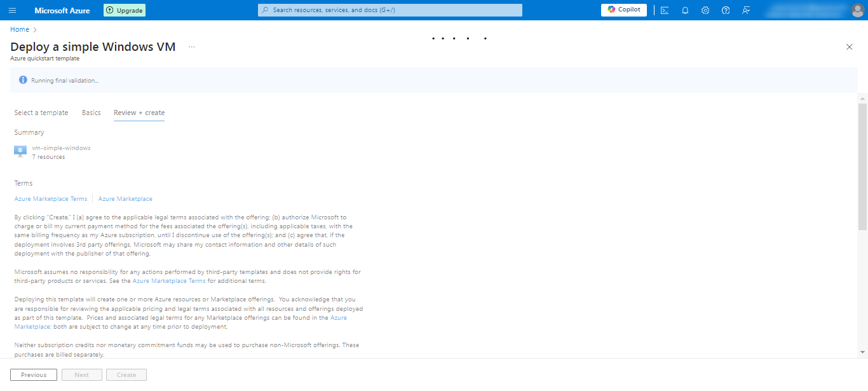Focus the search resources field

tap(390, 10)
